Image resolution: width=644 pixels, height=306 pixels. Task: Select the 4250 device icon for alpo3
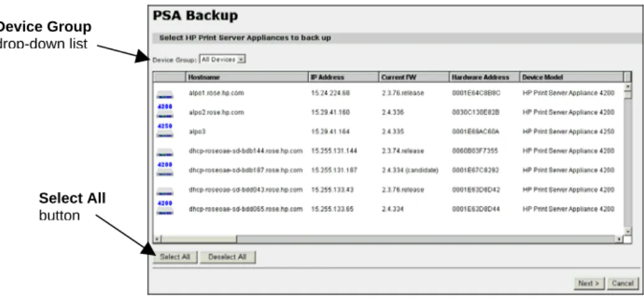165,130
